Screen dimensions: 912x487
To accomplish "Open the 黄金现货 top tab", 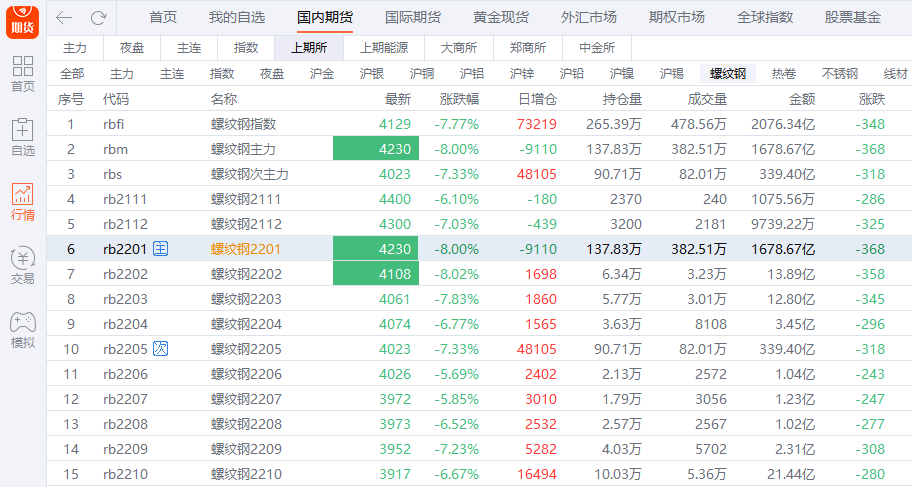I will tap(501, 18).
